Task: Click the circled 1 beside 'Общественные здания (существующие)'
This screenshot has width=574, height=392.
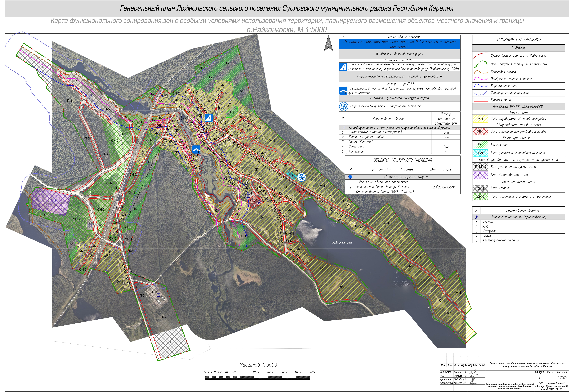Action: pos(476,217)
